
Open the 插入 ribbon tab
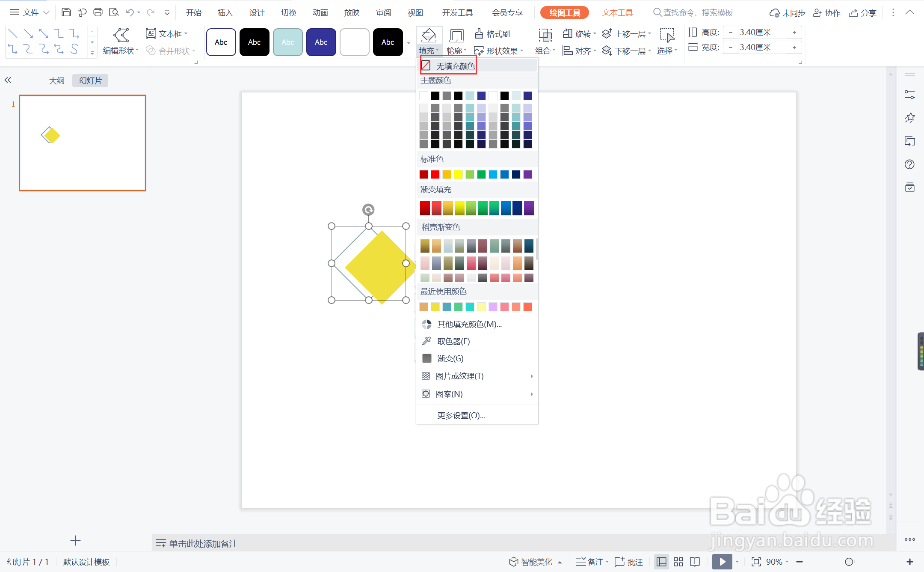coord(225,13)
